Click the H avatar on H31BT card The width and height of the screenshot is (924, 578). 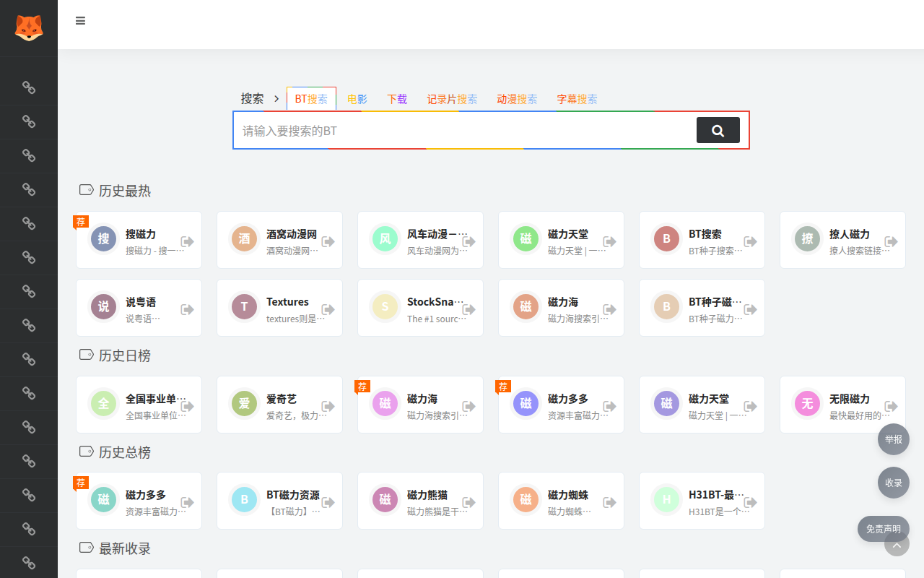click(667, 500)
